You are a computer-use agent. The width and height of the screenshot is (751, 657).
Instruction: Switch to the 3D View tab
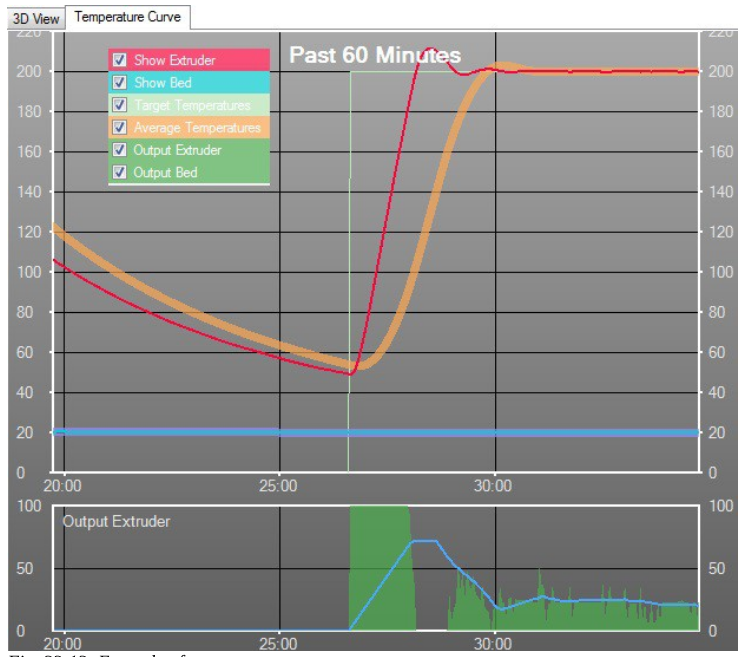coord(35,18)
